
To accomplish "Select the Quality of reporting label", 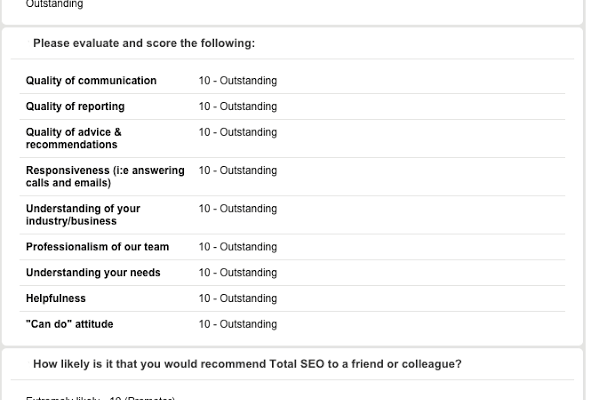I will coord(75,107).
